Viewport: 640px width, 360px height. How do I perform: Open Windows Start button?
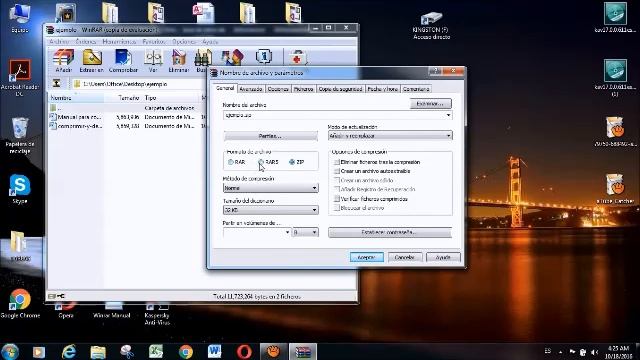tap(10, 351)
